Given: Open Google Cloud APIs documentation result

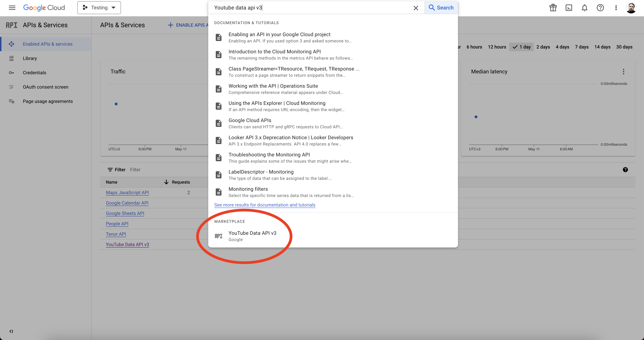Looking at the screenshot, I should (333, 123).
